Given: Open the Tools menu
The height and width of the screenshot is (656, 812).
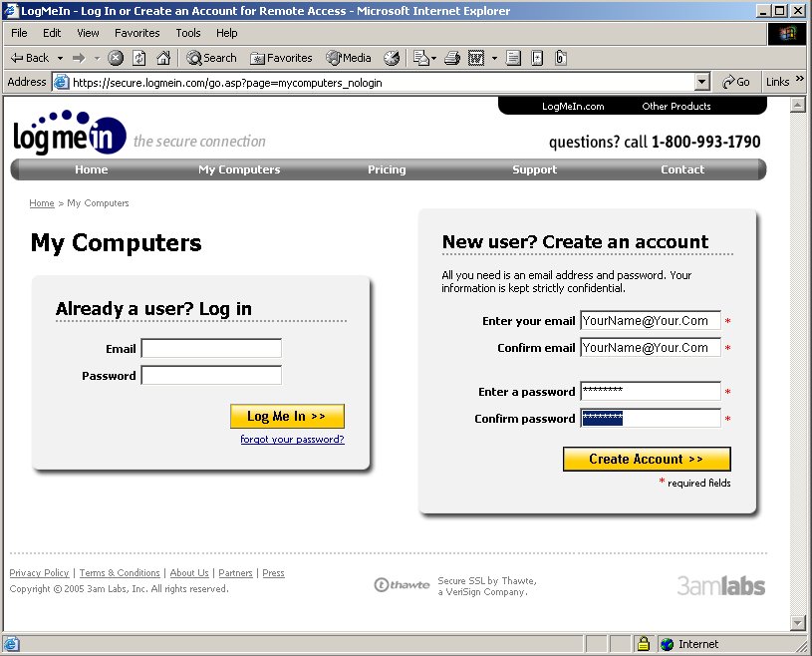Looking at the screenshot, I should 188,33.
